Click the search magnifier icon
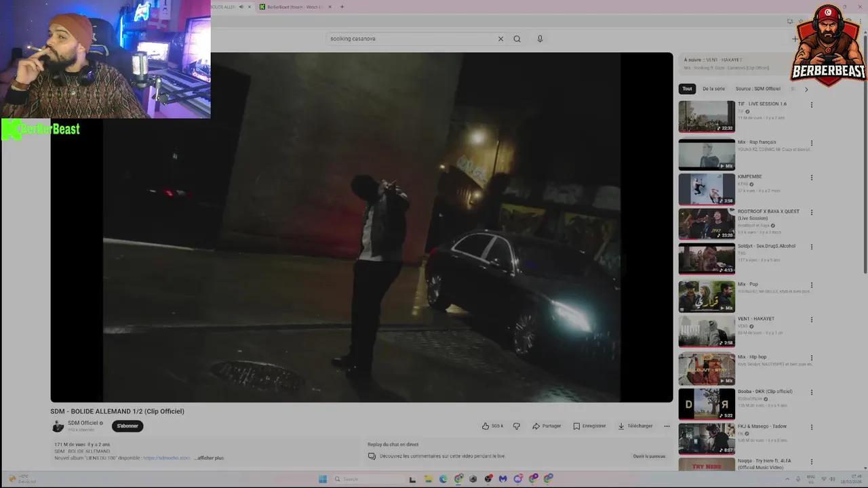 pos(517,39)
